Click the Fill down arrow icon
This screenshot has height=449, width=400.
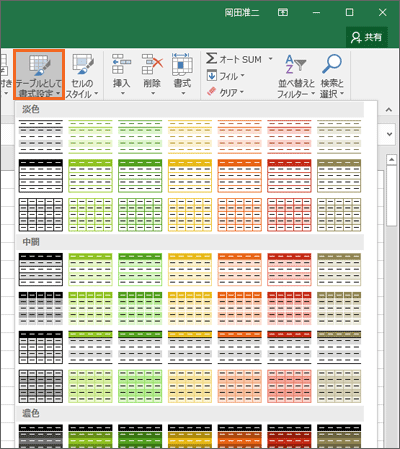pos(212,75)
